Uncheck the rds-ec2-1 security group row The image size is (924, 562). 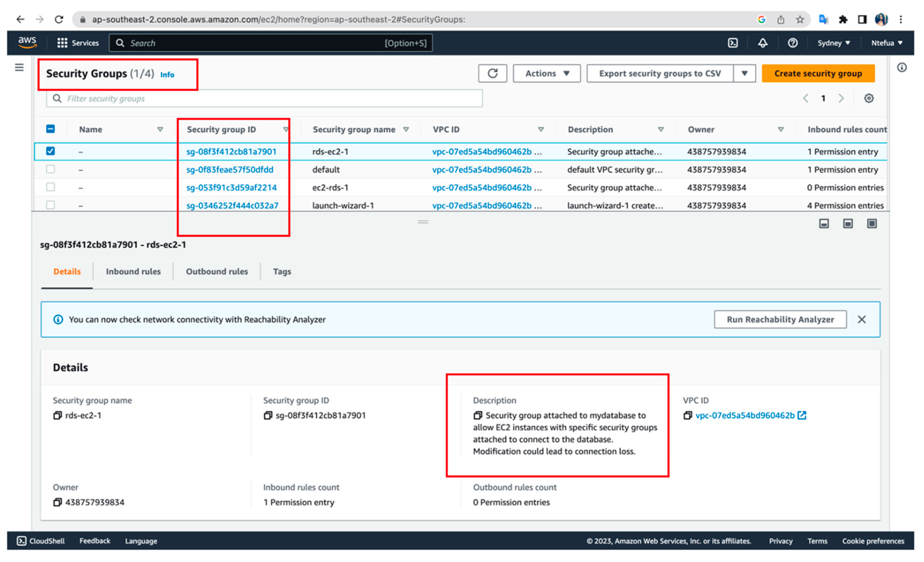pyautogui.click(x=50, y=151)
